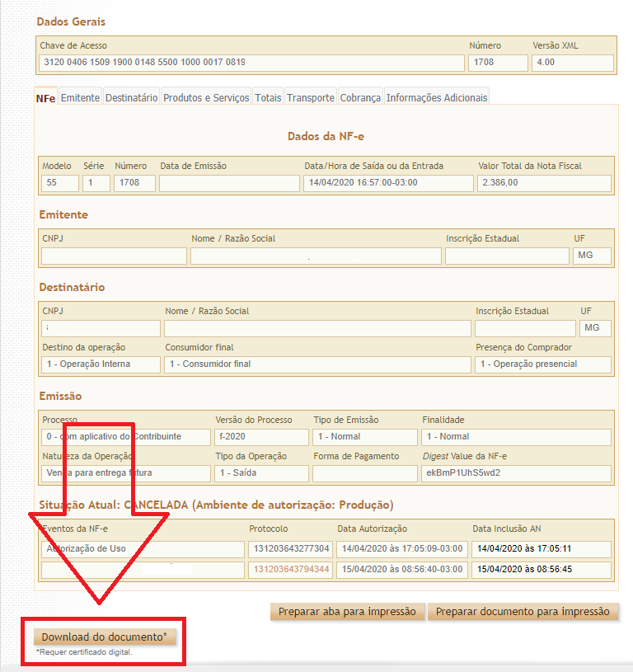Switch to the Cobrança tab
Screen dimensions: 633x672
360,97
